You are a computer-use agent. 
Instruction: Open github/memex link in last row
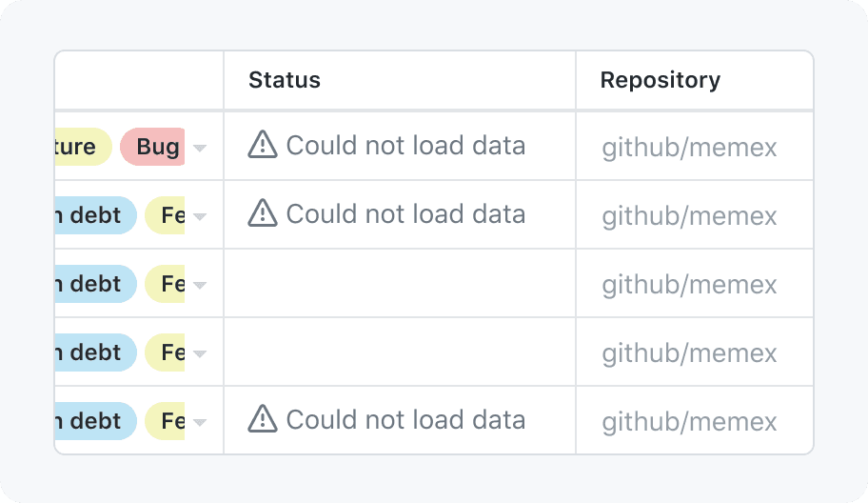[x=689, y=422]
